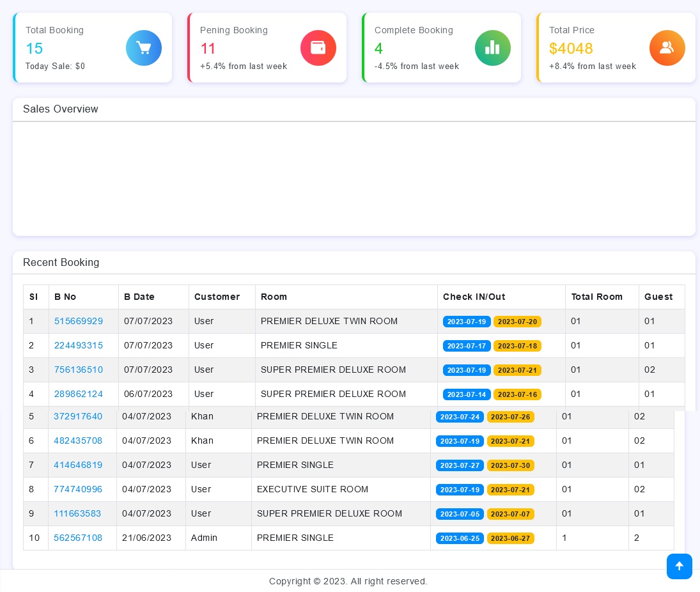Click the shopping cart icon in Total Booking
700x592 pixels.
coord(144,48)
